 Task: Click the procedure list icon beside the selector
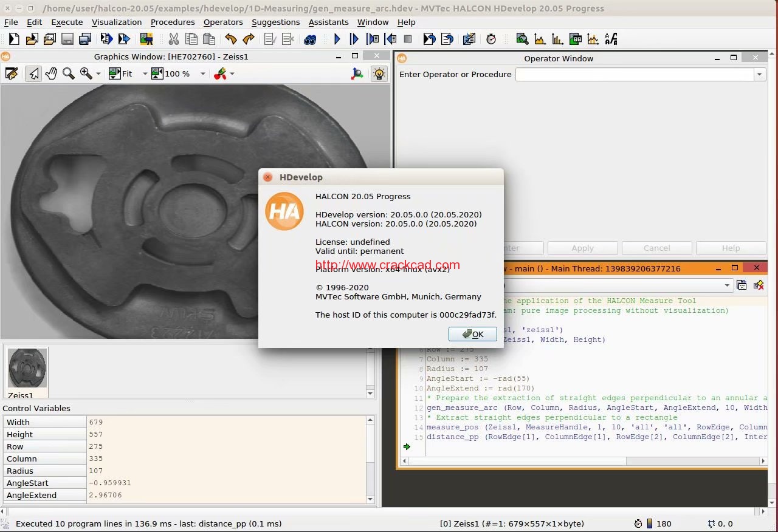[x=742, y=285]
